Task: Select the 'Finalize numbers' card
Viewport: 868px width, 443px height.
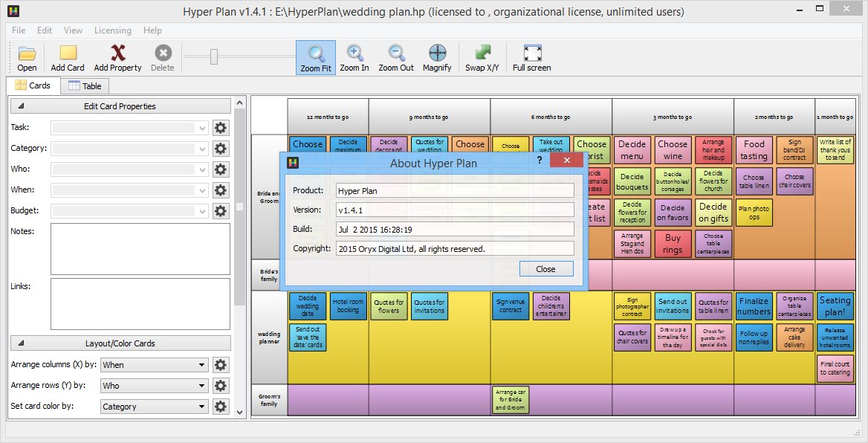Action: (754, 305)
